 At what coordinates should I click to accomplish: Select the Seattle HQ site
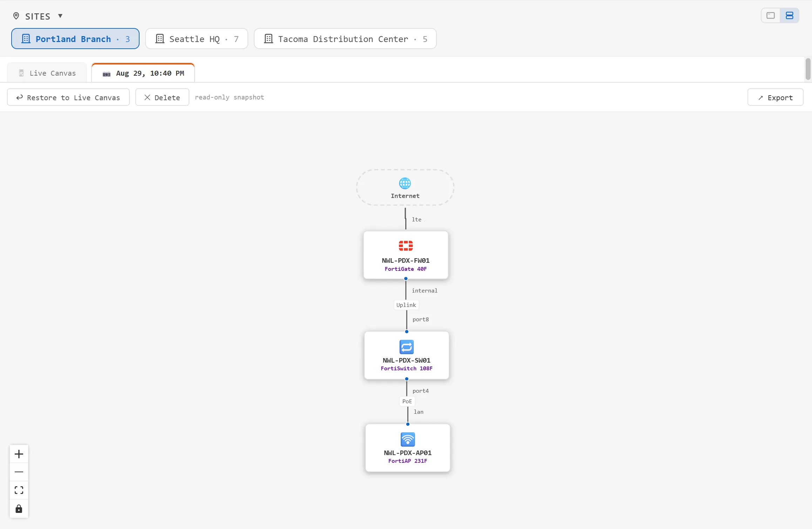coord(197,39)
